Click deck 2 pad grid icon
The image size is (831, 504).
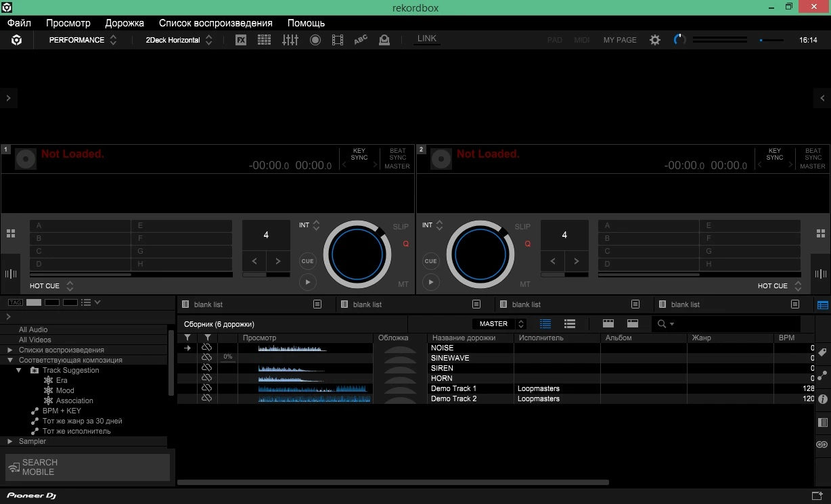pos(820,233)
